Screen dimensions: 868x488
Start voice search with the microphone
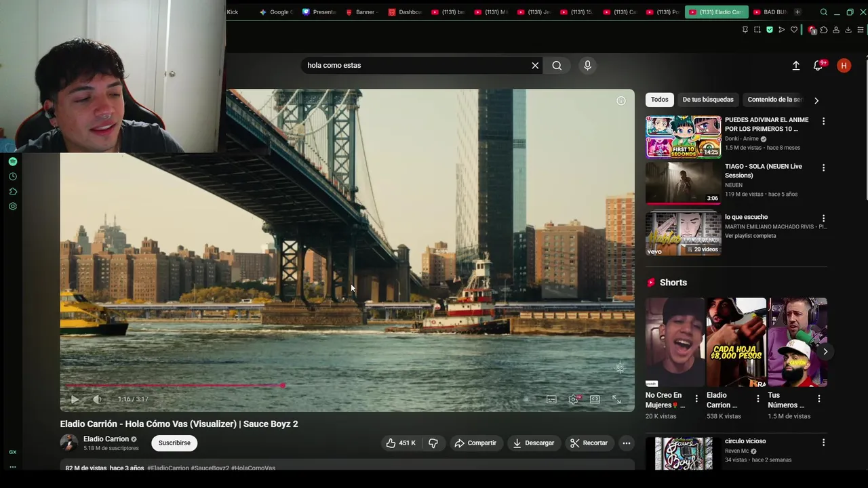point(587,65)
